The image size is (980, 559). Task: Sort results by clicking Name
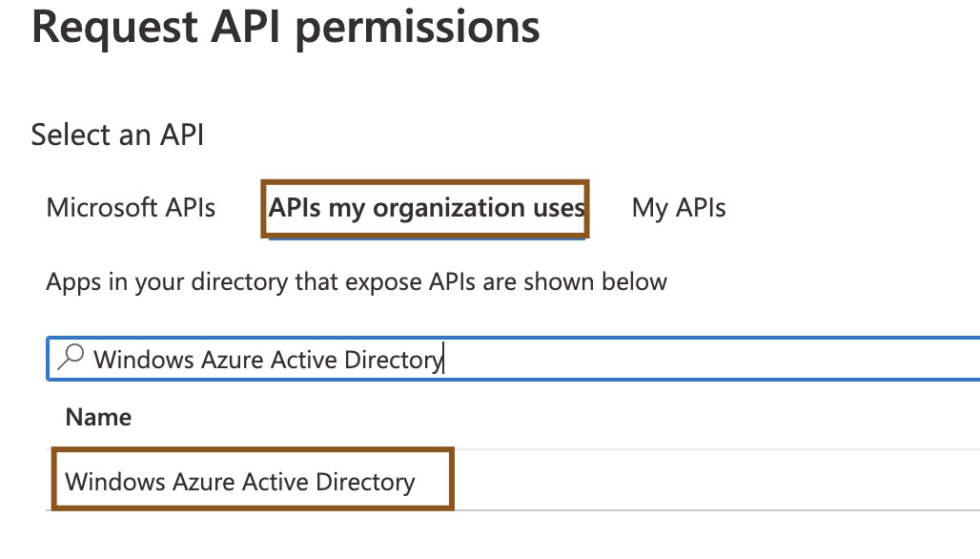pos(96,417)
